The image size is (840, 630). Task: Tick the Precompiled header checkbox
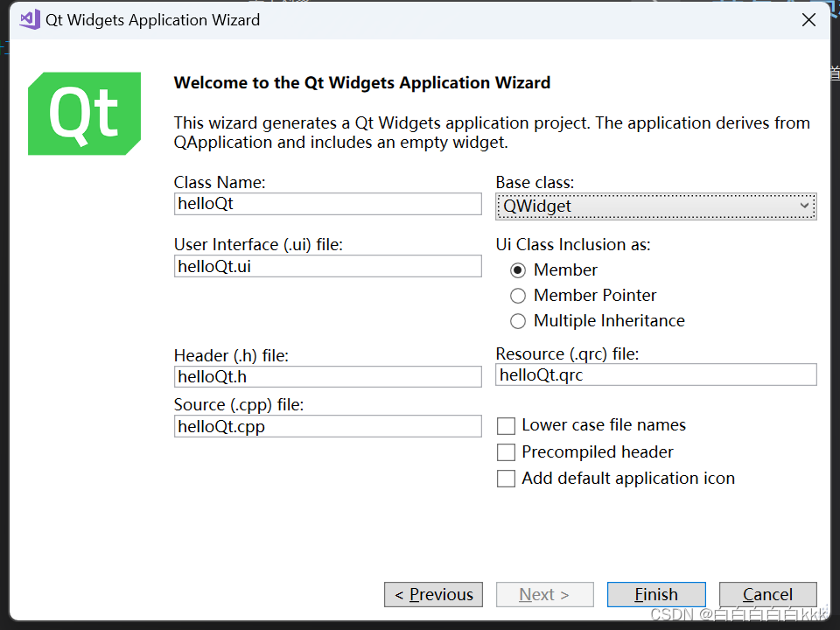click(x=506, y=452)
